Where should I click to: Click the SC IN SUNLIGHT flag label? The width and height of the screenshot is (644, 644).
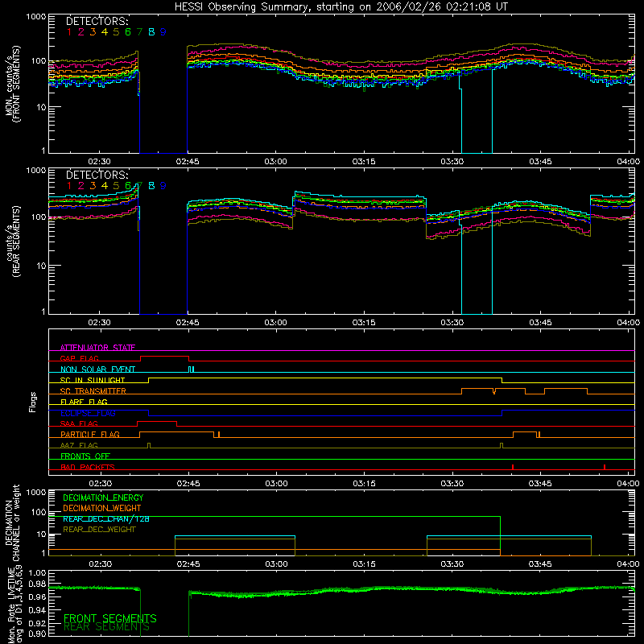(x=93, y=380)
